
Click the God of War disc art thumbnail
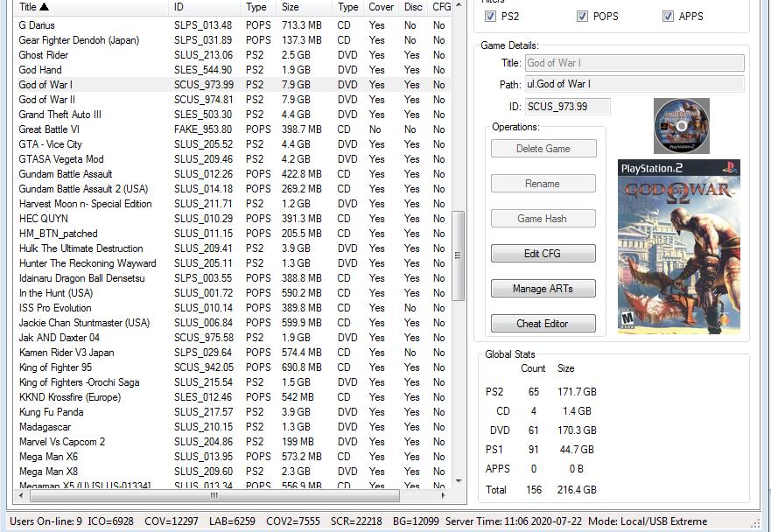coord(681,126)
